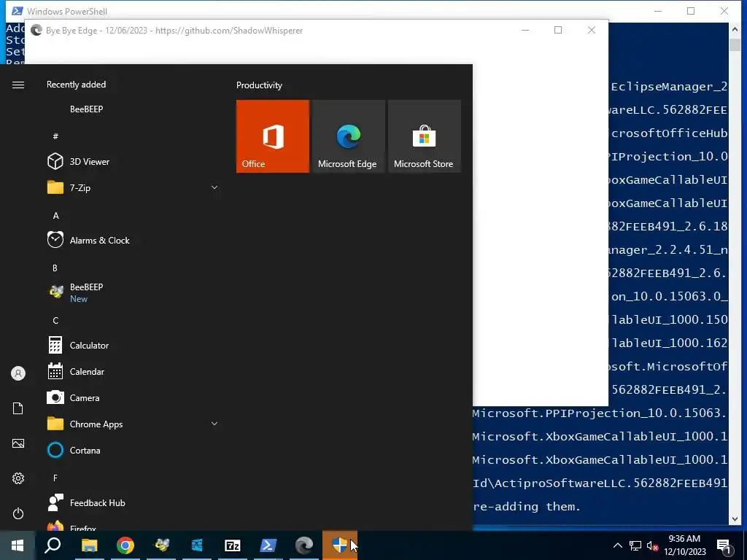Open the Chrome Apps folder

pos(133,424)
